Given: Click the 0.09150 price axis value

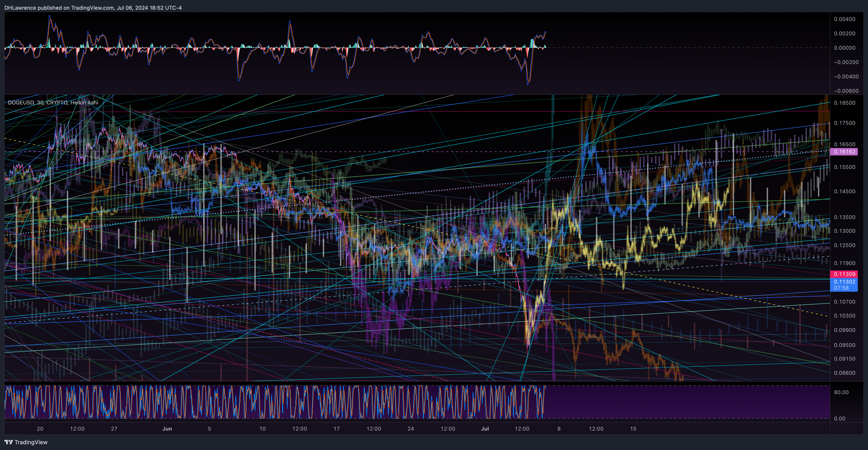Looking at the screenshot, I should coord(844,359).
